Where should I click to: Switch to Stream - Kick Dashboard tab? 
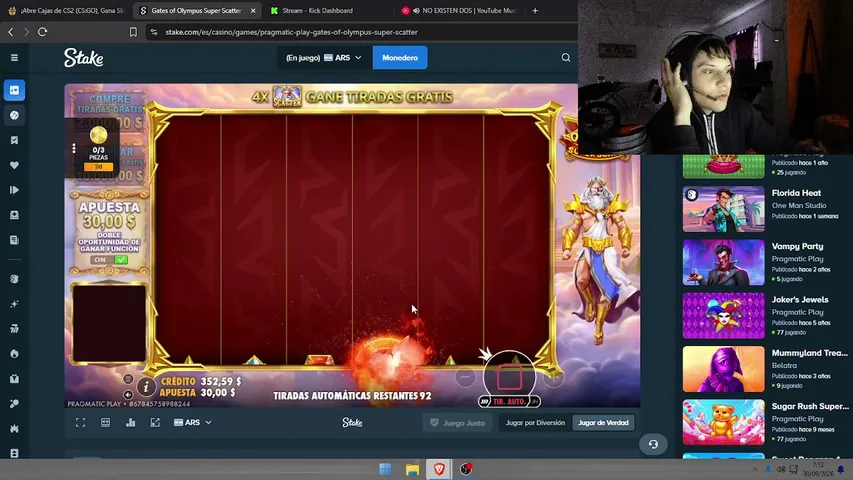pyautogui.click(x=317, y=10)
